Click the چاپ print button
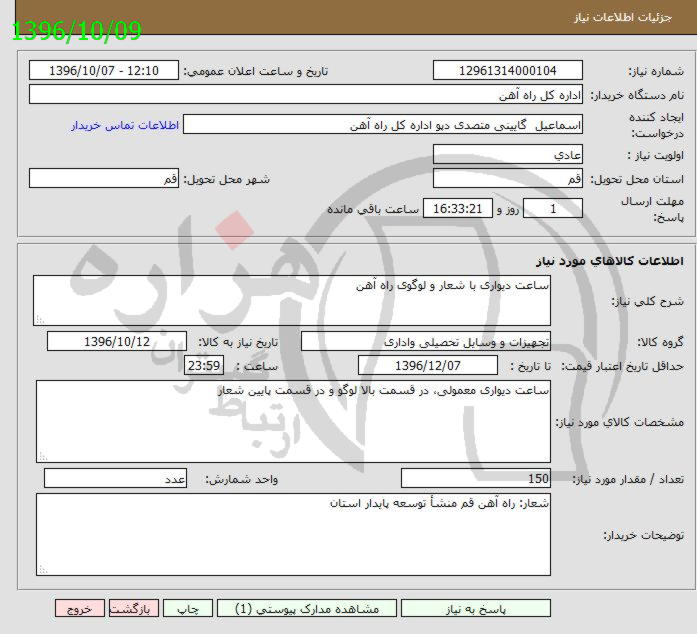Image resolution: width=697 pixels, height=634 pixels. tap(188, 609)
